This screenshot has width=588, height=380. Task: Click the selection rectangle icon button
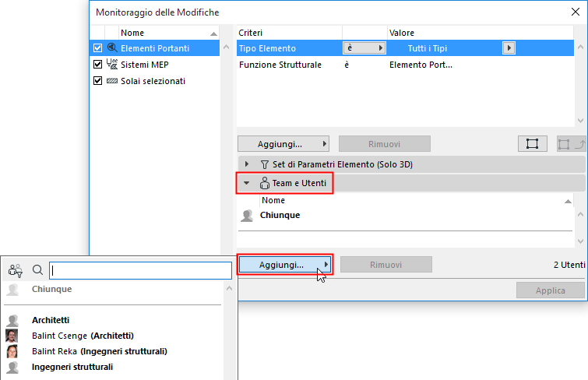point(532,144)
